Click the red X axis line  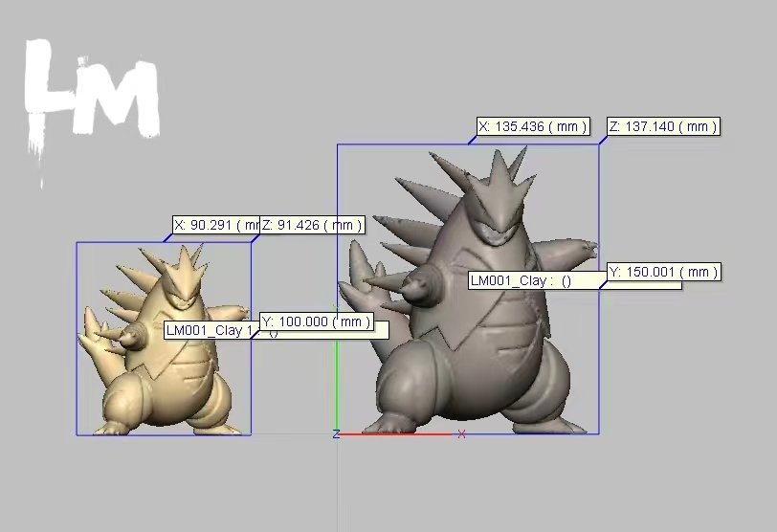(x=394, y=434)
